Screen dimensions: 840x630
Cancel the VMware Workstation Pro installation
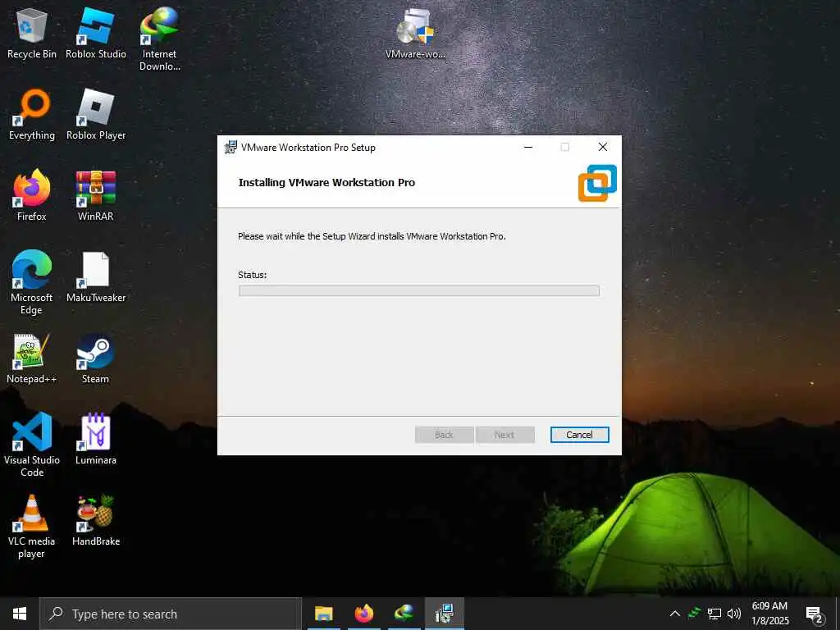click(580, 435)
